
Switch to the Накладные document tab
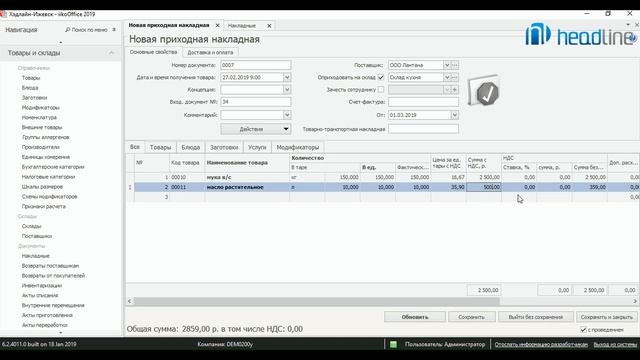point(242,26)
